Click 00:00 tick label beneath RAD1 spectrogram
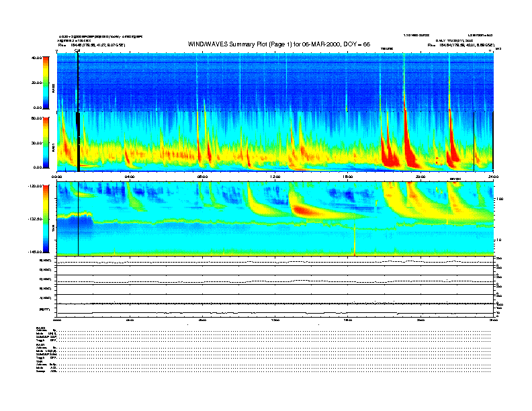Viewport: 532px width, 411px height. [56, 177]
